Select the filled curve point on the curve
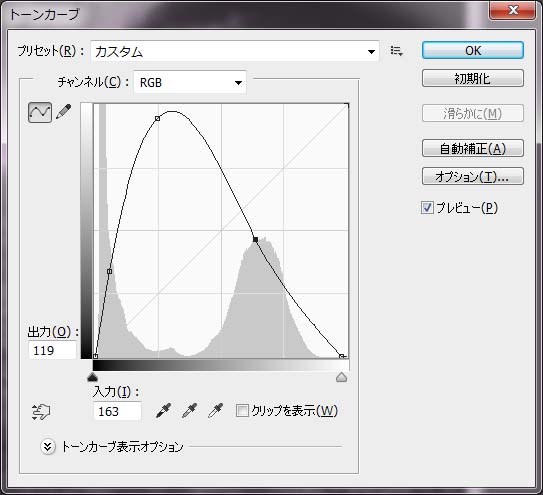This screenshot has width=543, height=495. [256, 239]
